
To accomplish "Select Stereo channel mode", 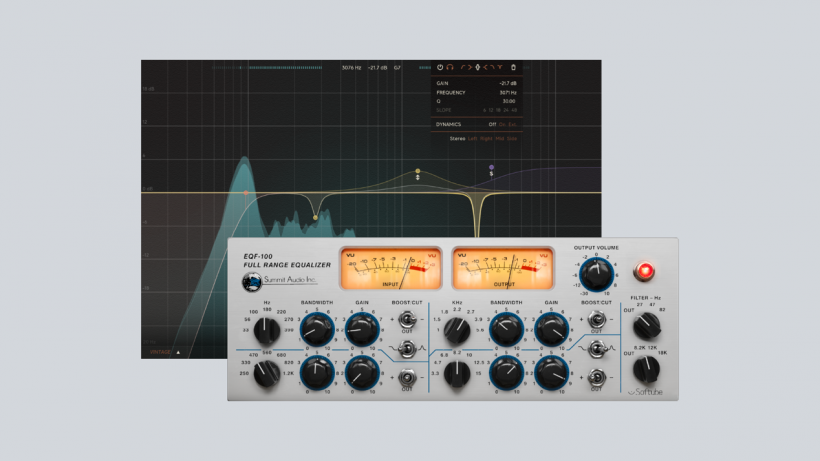I will pos(457,139).
